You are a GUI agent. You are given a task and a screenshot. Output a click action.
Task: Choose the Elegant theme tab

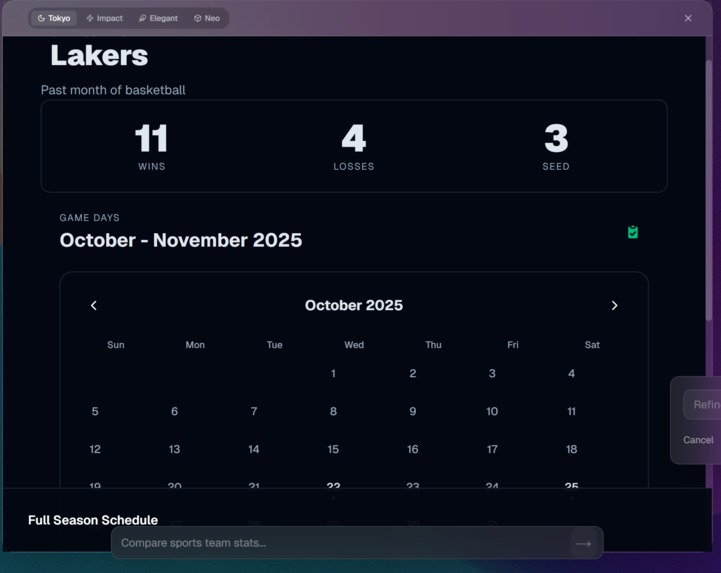(158, 18)
